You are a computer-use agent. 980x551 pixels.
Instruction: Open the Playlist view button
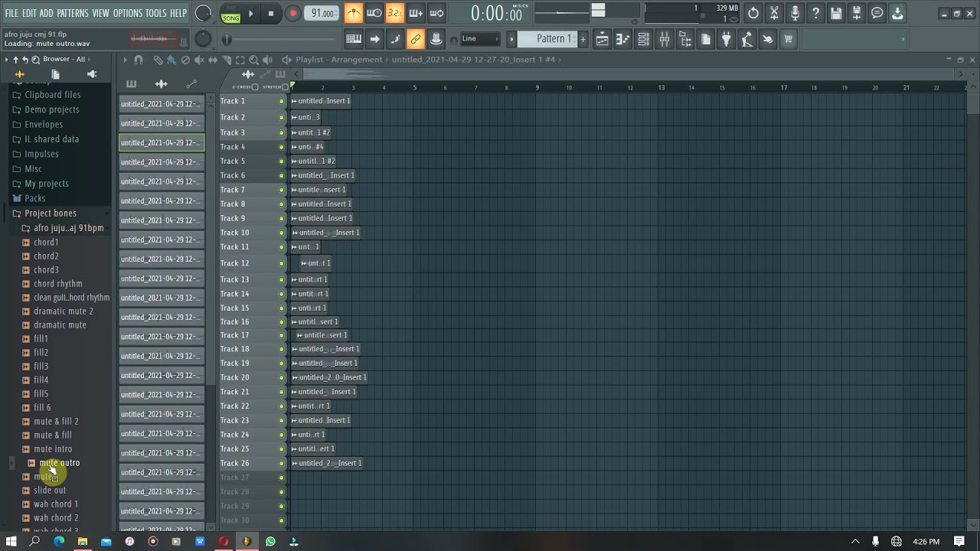coord(603,39)
